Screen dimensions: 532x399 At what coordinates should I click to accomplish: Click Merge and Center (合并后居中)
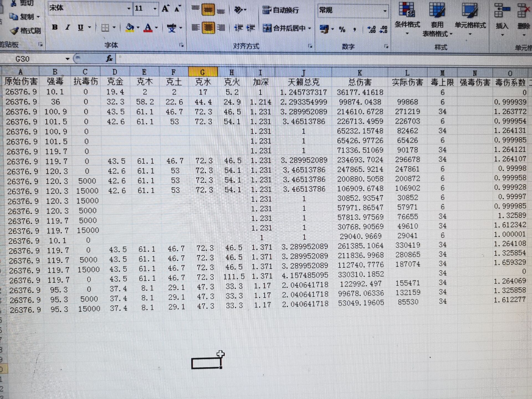[284, 28]
